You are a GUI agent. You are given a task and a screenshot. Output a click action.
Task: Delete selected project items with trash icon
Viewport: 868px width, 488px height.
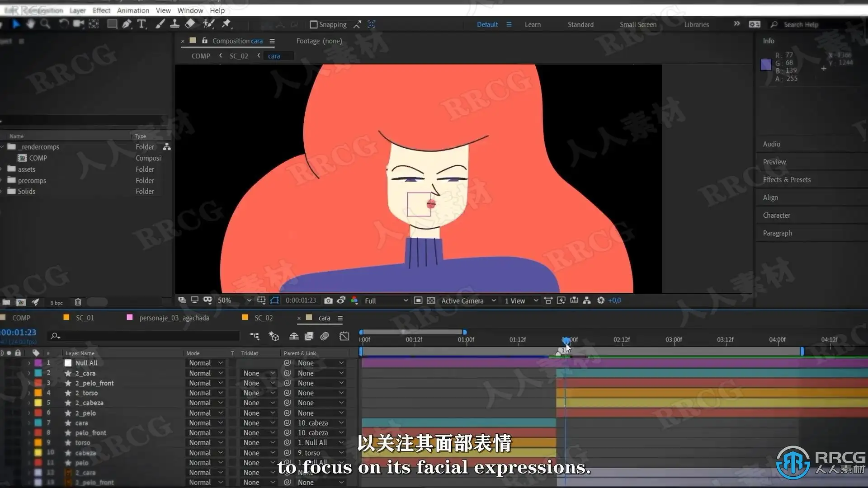[x=78, y=302]
